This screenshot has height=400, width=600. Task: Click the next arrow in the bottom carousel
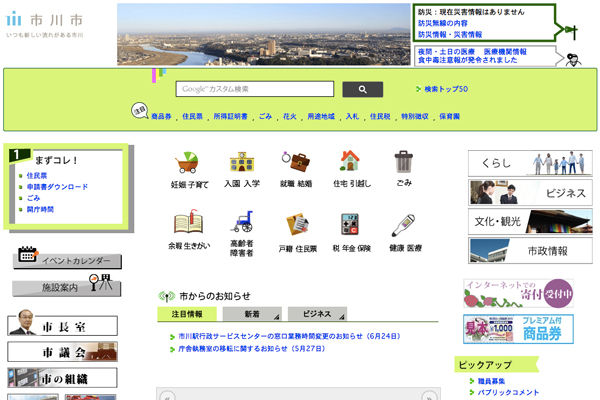click(x=429, y=396)
